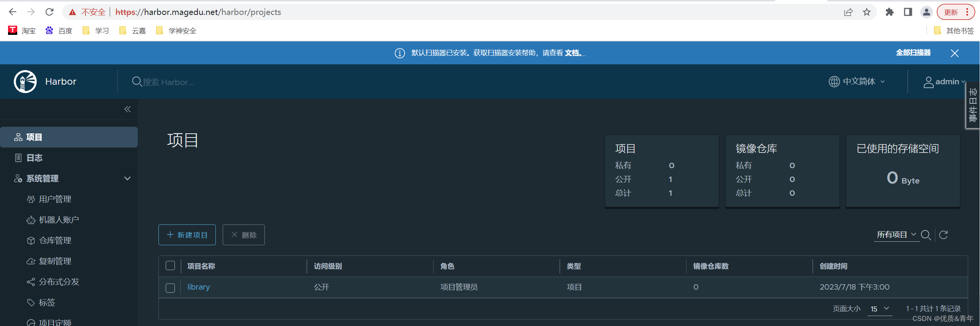Sort by 创建时间 column header
Image resolution: width=980 pixels, height=326 pixels.
833,266
